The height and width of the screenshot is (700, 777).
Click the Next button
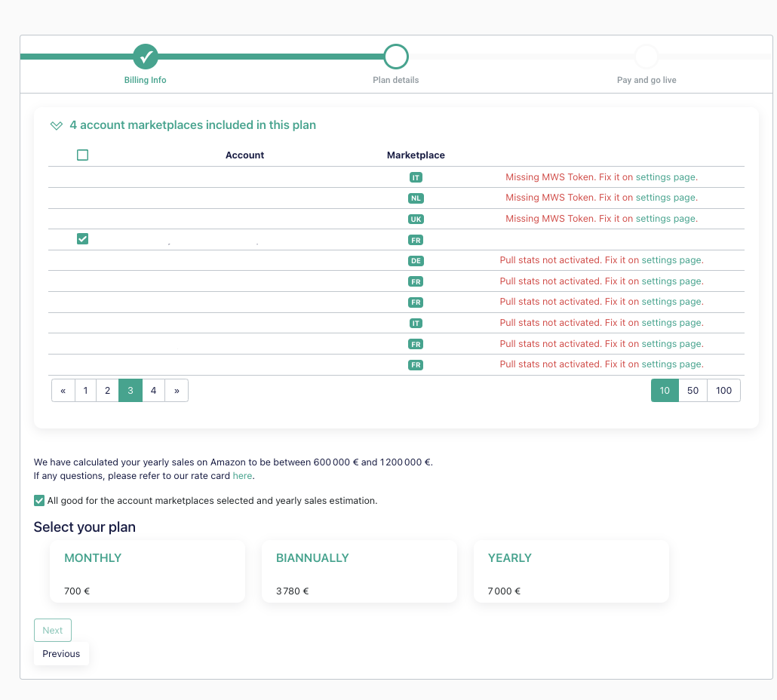click(53, 630)
